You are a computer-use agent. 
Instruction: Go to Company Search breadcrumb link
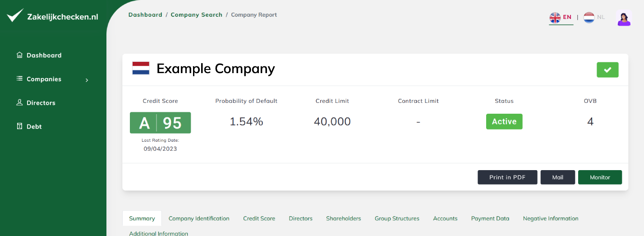tap(196, 15)
